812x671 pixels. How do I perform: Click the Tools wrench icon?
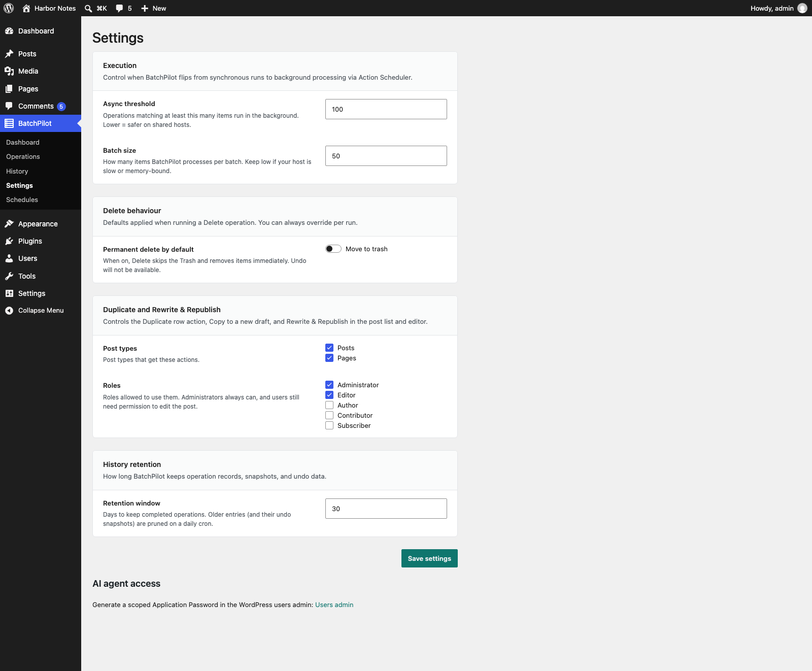[x=9, y=276]
